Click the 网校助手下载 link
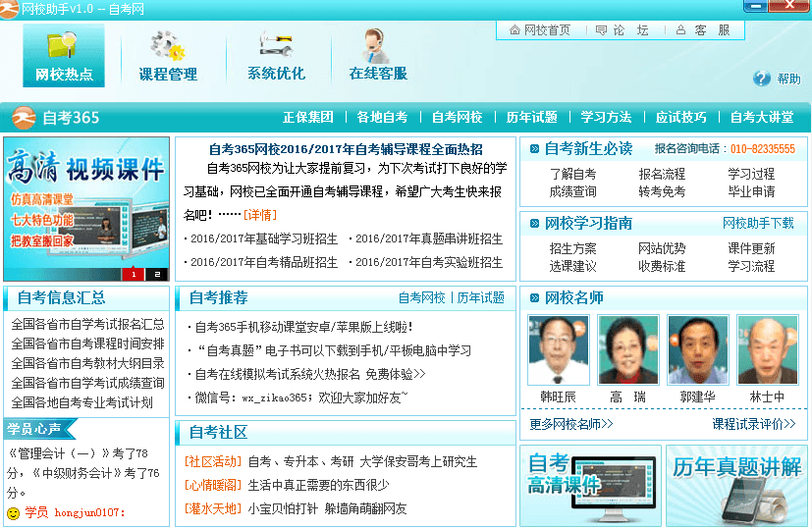 (x=758, y=224)
